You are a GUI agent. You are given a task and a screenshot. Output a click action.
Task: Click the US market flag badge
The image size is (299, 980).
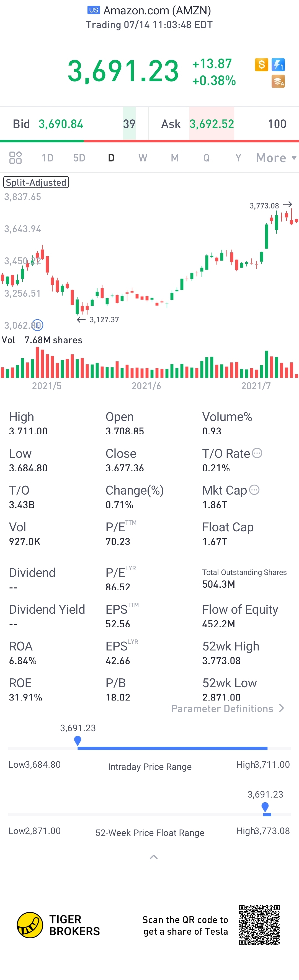[x=94, y=10]
